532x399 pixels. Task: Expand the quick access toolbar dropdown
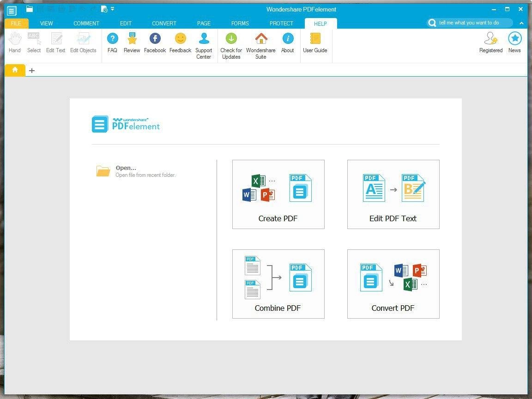pyautogui.click(x=113, y=8)
